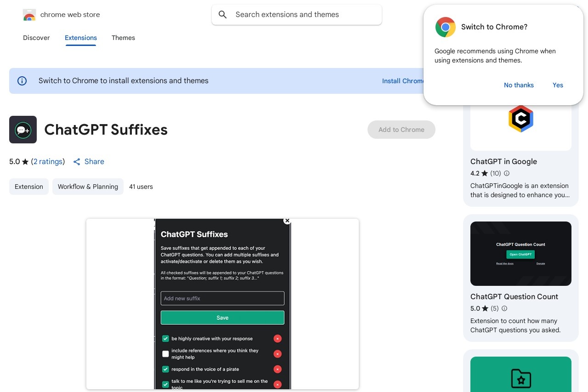Open the ChatGPT Question Count thumbnail
Viewport: 588px width, 392px height.
521,254
